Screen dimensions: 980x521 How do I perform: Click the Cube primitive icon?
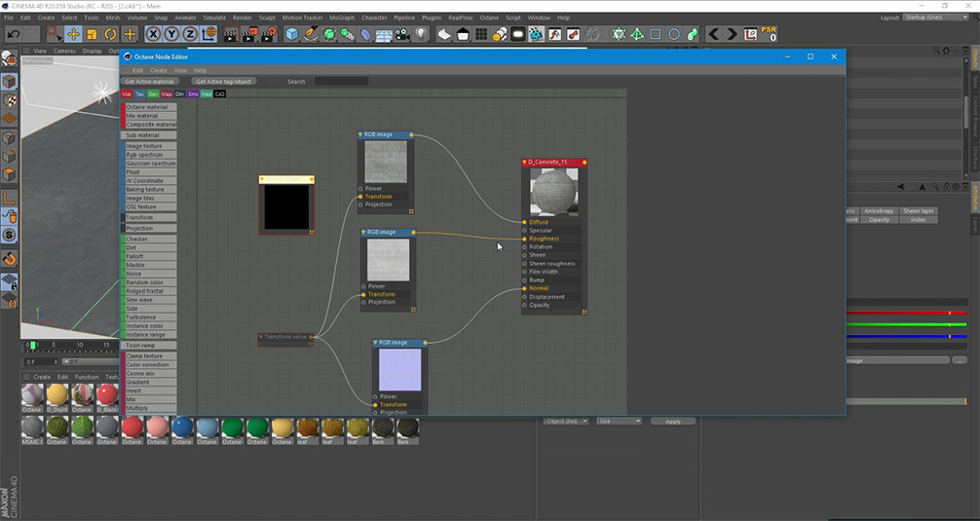pos(292,34)
